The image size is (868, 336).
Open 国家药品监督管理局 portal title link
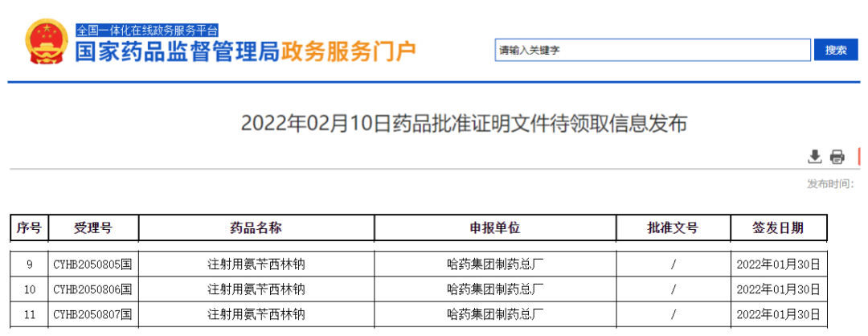pos(178,52)
